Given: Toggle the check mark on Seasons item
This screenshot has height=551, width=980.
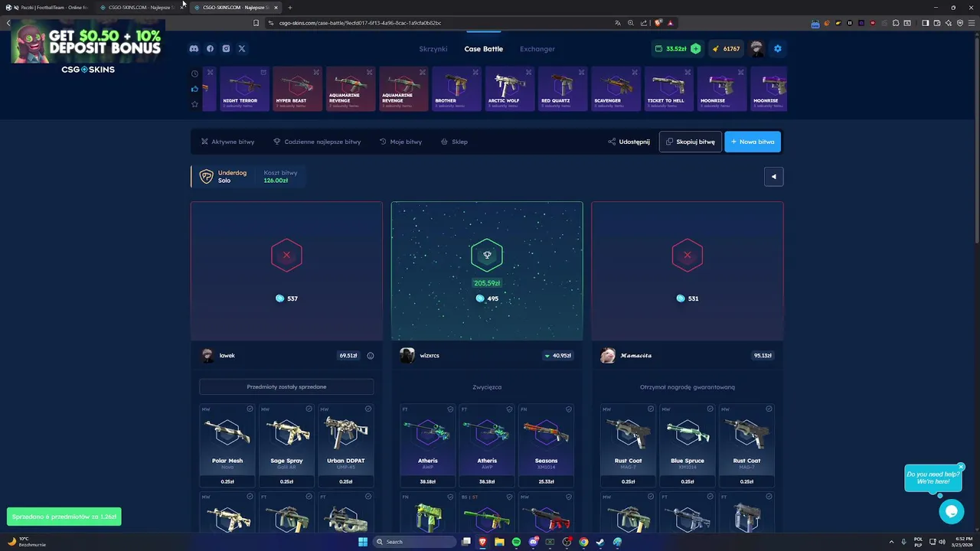Looking at the screenshot, I should pyautogui.click(x=568, y=409).
